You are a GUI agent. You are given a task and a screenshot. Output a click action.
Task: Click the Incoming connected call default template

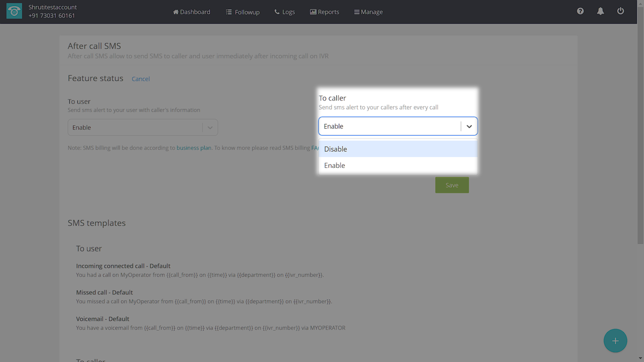tap(123, 266)
